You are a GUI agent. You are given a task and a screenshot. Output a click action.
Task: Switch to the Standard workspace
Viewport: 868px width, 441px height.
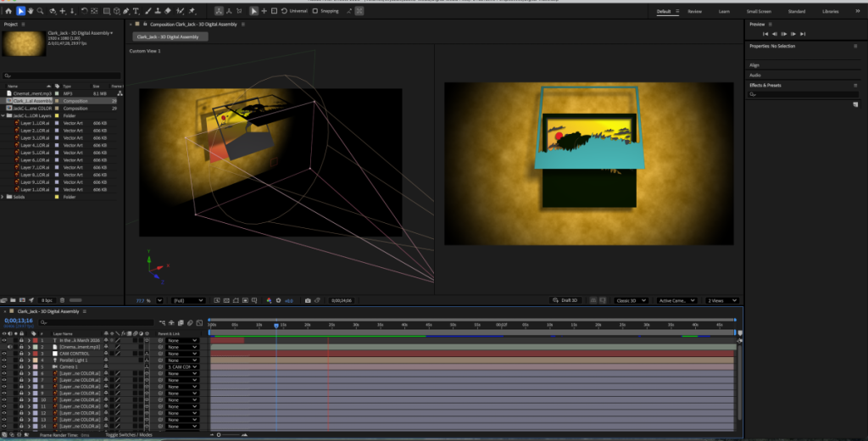[797, 11]
